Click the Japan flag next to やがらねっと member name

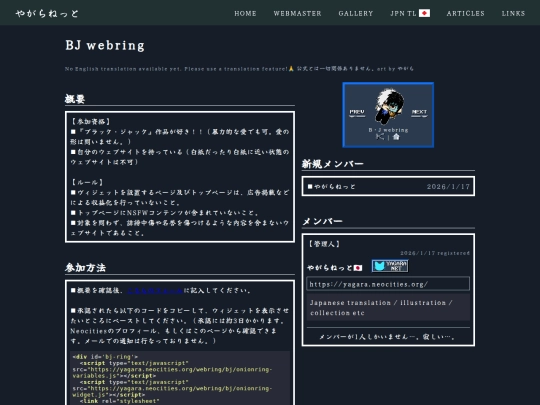pyautogui.click(x=358, y=268)
